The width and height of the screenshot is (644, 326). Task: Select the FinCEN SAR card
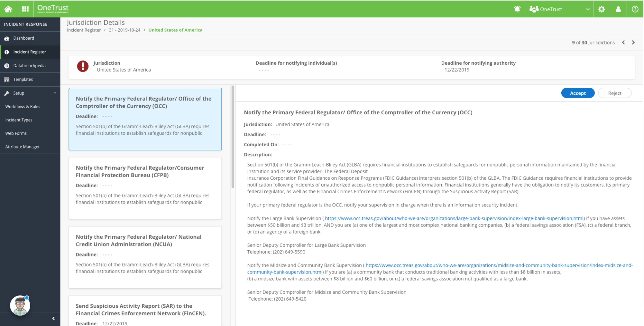point(145,311)
